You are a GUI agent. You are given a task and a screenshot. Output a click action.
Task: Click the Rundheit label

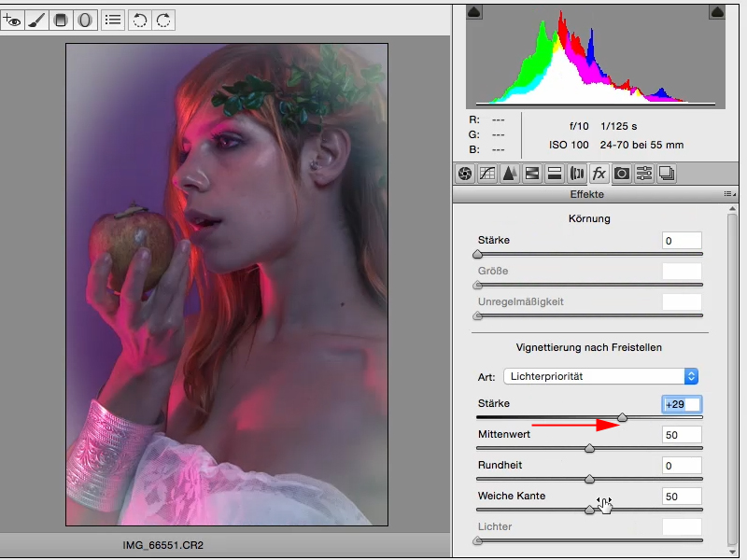(x=500, y=465)
